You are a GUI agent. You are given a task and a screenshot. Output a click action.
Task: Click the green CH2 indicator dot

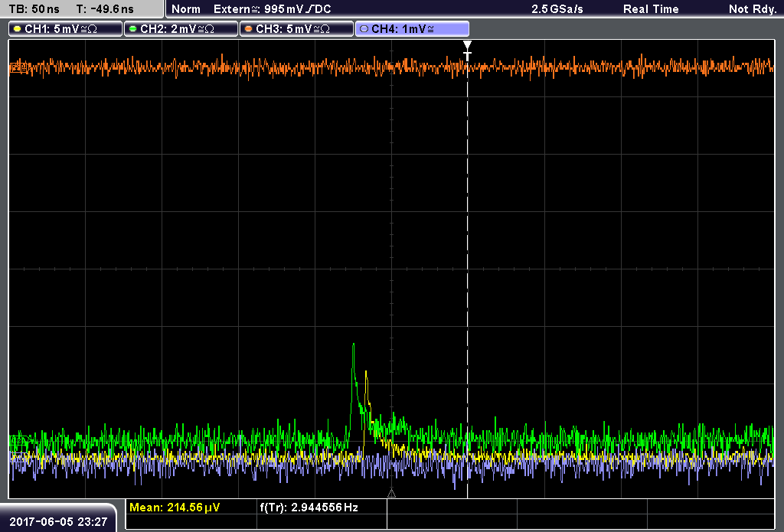133,29
